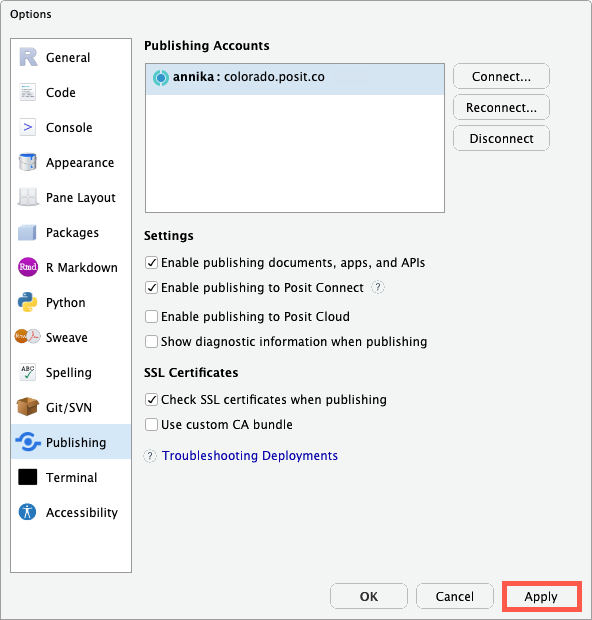Open R Markdown options tab
The image size is (592, 620).
pos(71,267)
